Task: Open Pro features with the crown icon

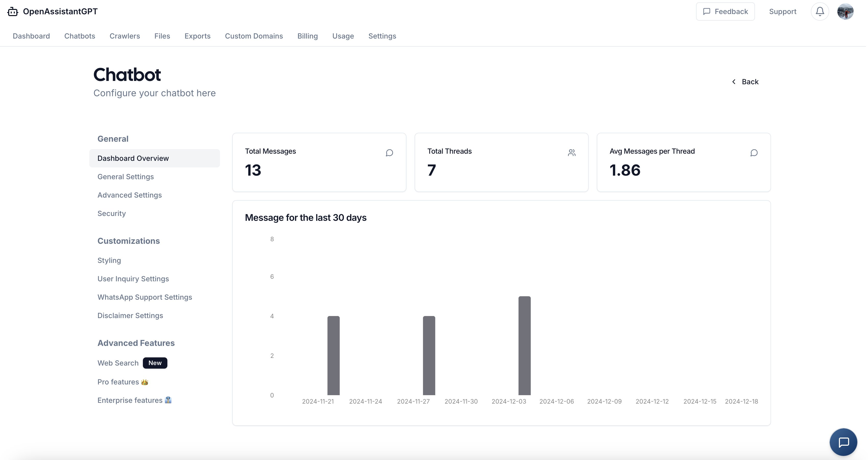Action: [122, 382]
